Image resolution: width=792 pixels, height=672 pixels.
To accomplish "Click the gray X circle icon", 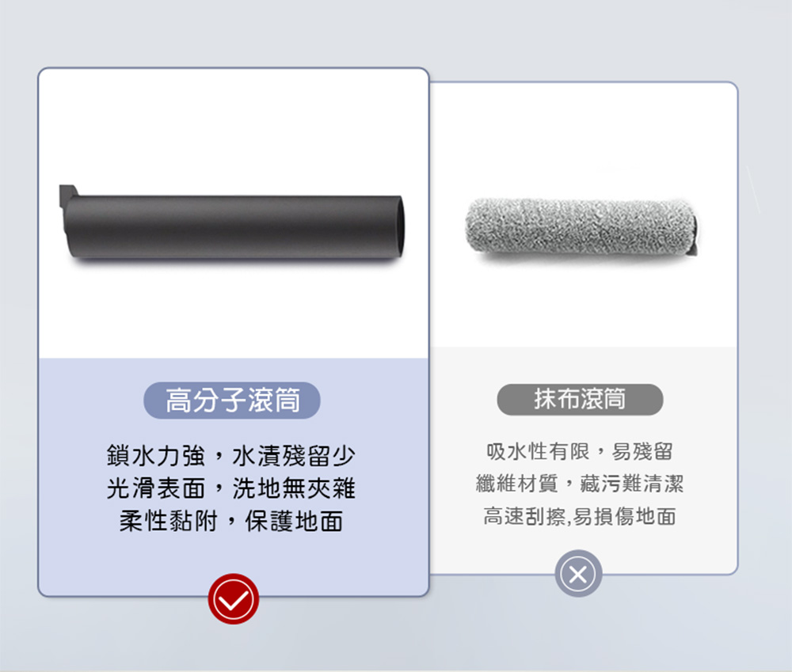I will [578, 574].
